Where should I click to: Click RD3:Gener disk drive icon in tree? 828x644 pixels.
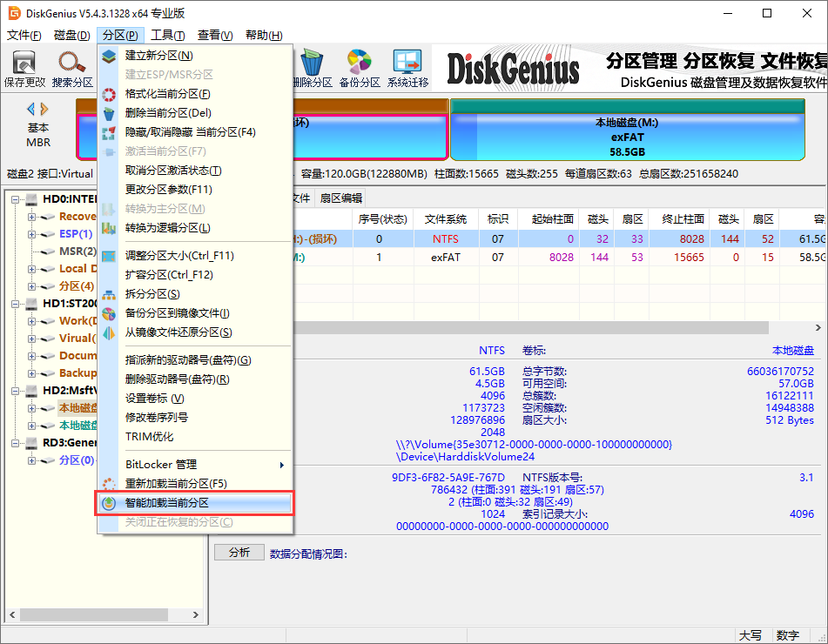pyautogui.click(x=31, y=443)
